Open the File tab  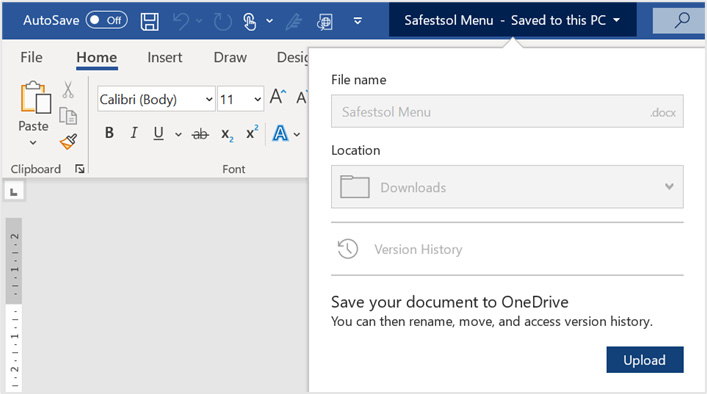point(32,57)
